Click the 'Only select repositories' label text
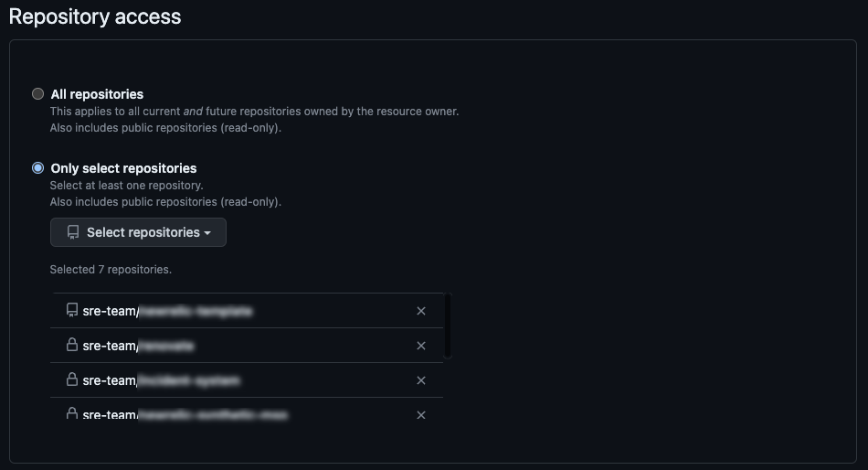The height and width of the screenshot is (470, 868). pos(123,168)
